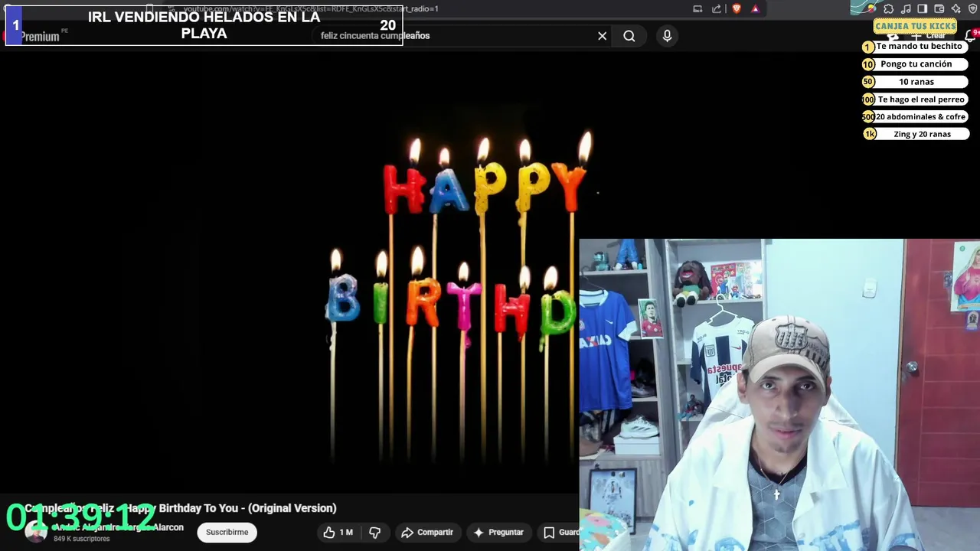The height and width of the screenshot is (551, 980).
Task: Open the channel avatar beside subscriber count
Action: click(35, 533)
